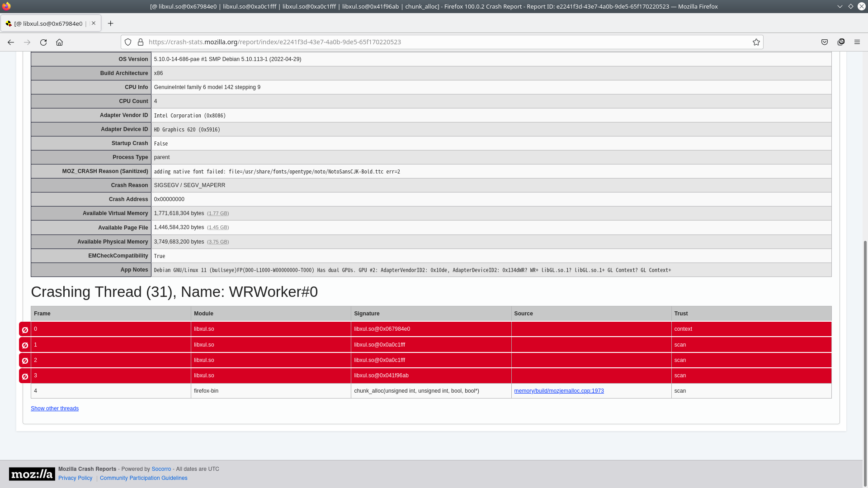
Task: Bookmark this page with the star
Action: coord(756,42)
